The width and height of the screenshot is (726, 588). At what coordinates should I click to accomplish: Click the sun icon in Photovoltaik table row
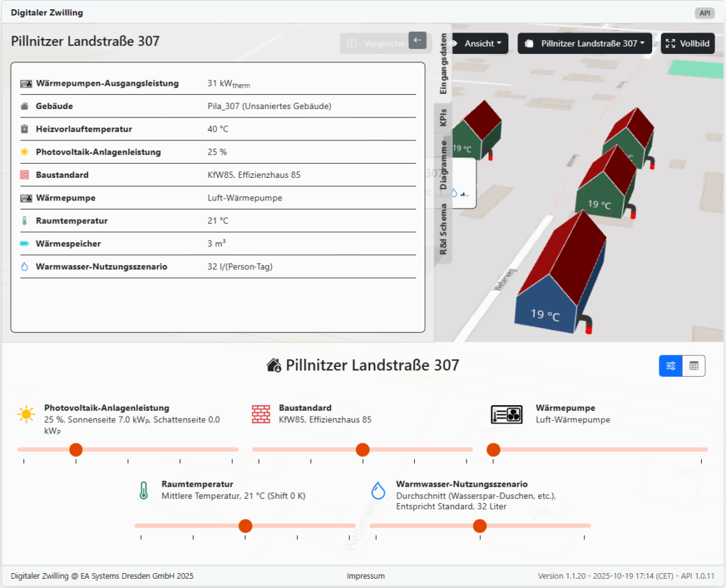click(x=25, y=152)
